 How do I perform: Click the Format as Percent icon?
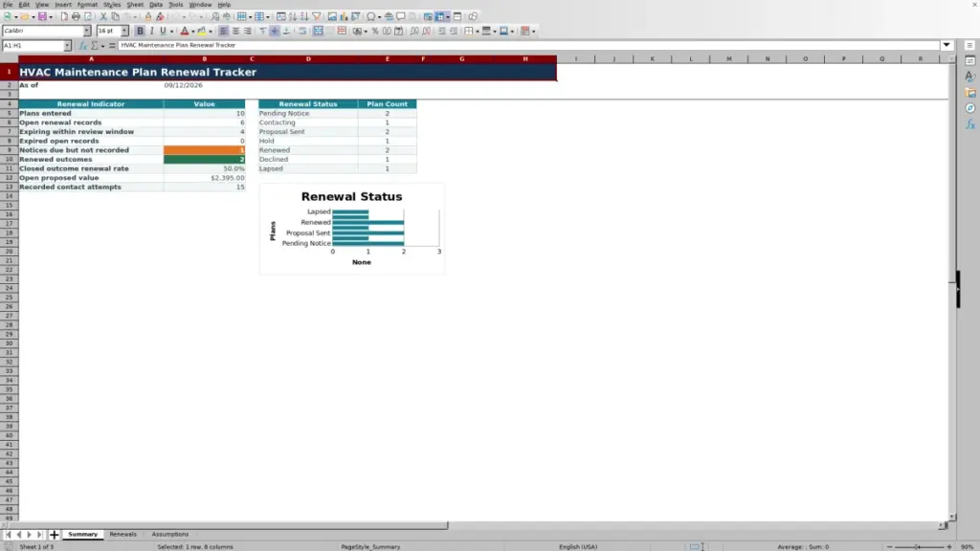tap(375, 32)
